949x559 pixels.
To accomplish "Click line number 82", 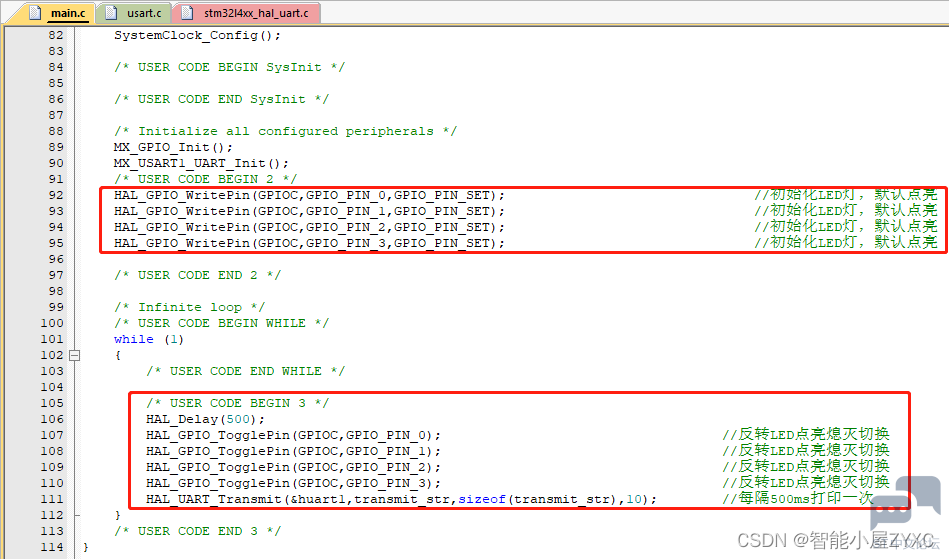I will click(56, 35).
